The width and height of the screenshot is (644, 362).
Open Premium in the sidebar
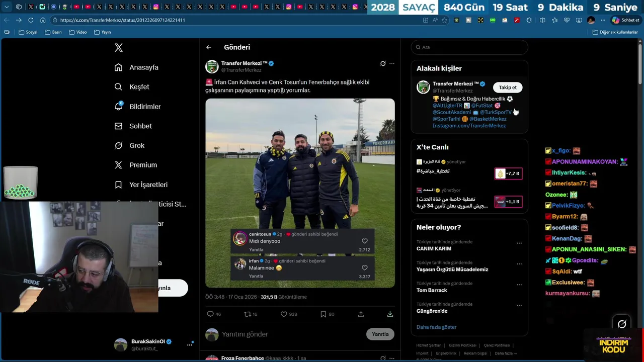pos(135,165)
